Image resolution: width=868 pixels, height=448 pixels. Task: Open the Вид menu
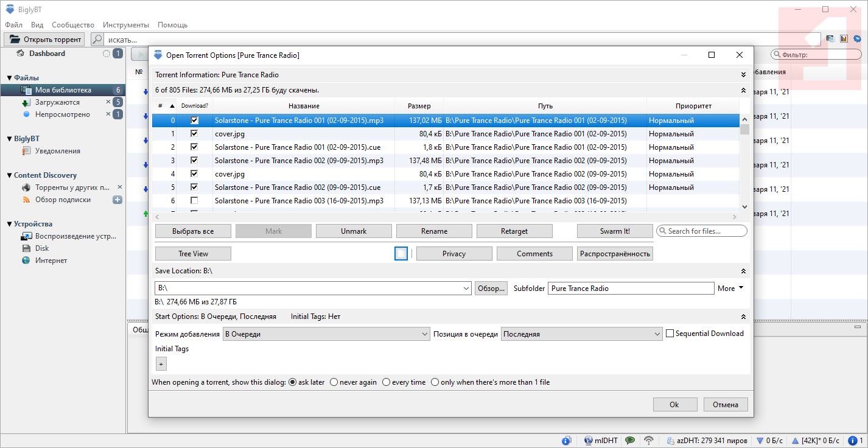click(37, 25)
